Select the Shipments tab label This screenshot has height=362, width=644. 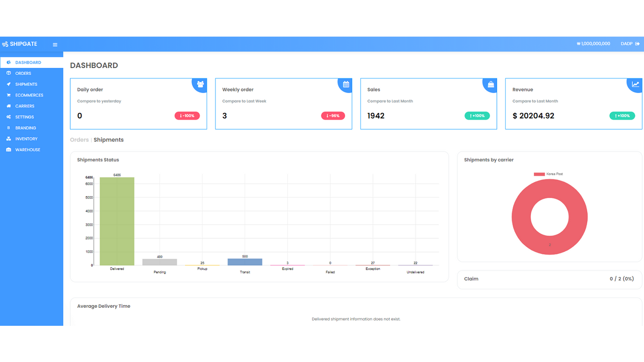click(108, 139)
